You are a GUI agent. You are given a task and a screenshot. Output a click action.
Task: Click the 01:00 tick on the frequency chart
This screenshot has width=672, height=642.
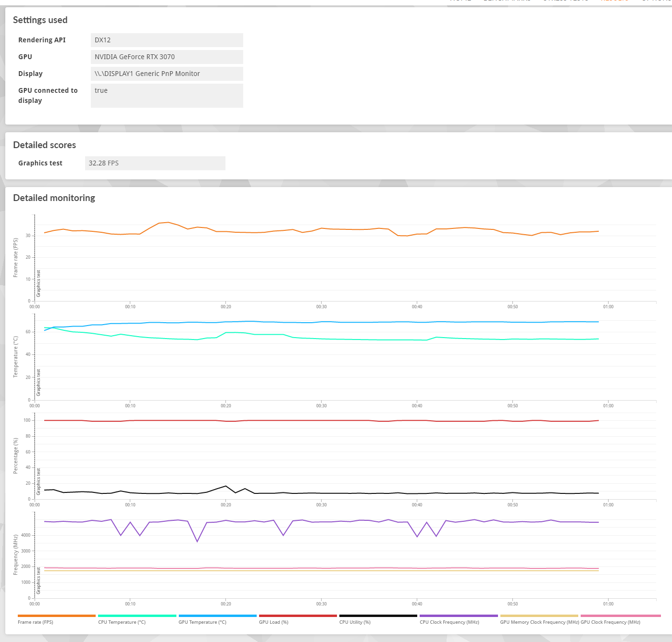[608, 604]
